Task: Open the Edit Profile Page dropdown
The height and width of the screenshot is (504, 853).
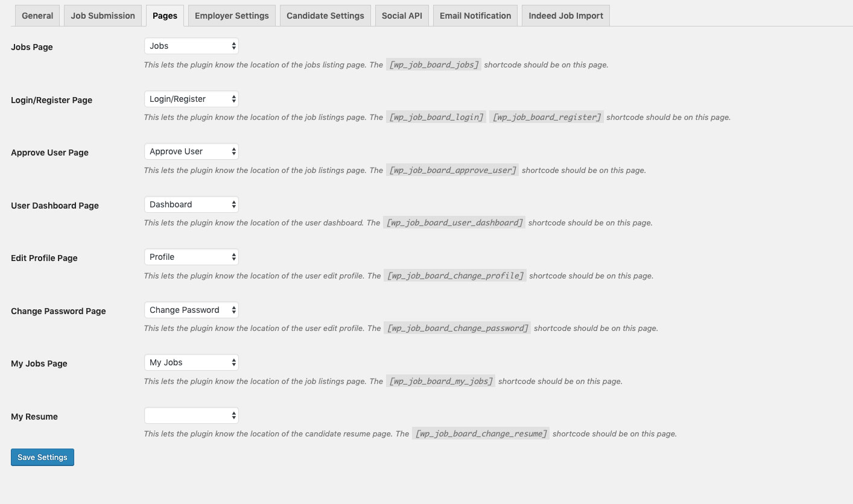Action: 191,257
